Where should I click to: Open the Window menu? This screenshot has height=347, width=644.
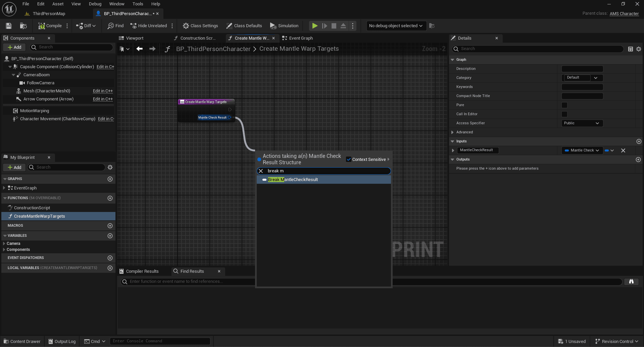pyautogui.click(x=116, y=4)
